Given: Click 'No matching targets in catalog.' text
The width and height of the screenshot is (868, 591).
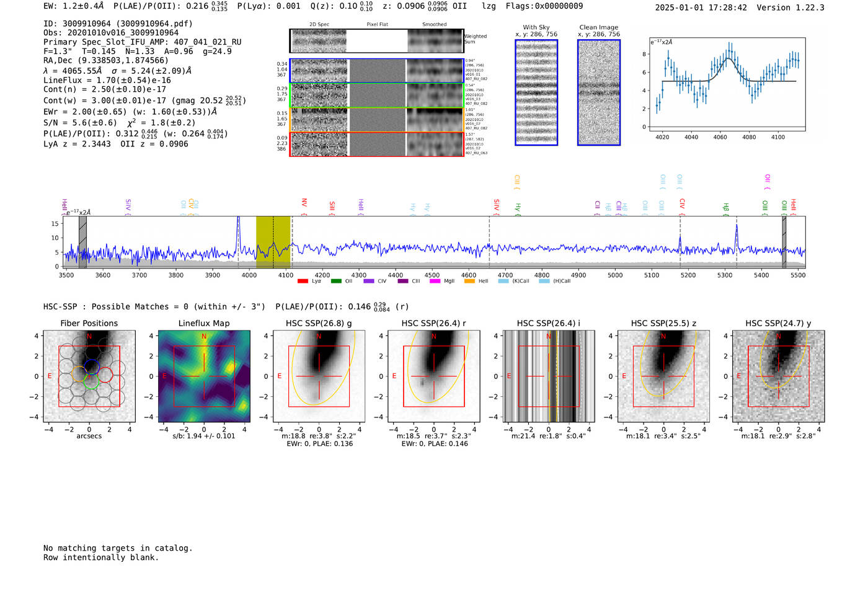Looking at the screenshot, I should coord(118,548).
